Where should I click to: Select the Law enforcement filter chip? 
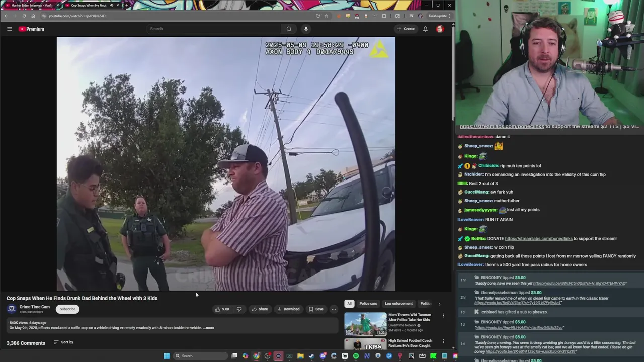coord(398,304)
